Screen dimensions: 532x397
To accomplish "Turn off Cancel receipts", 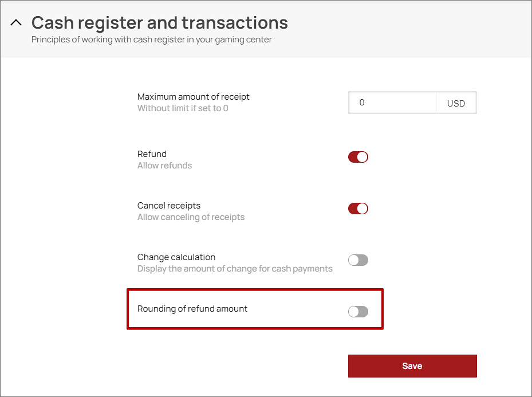I will [x=358, y=208].
